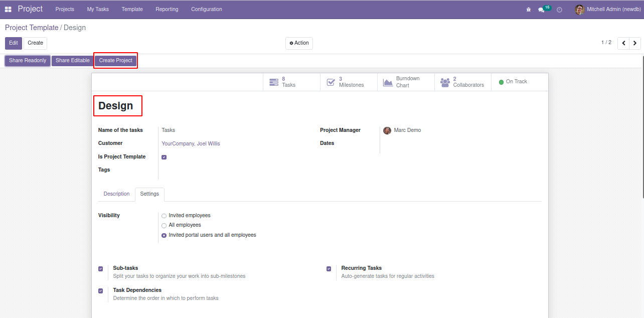Click the Tags field label
Screen dimensions: 644x318
click(x=104, y=170)
